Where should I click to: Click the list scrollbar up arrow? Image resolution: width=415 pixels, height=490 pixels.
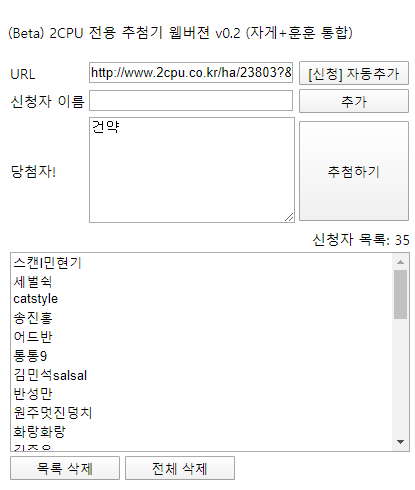pos(400,262)
